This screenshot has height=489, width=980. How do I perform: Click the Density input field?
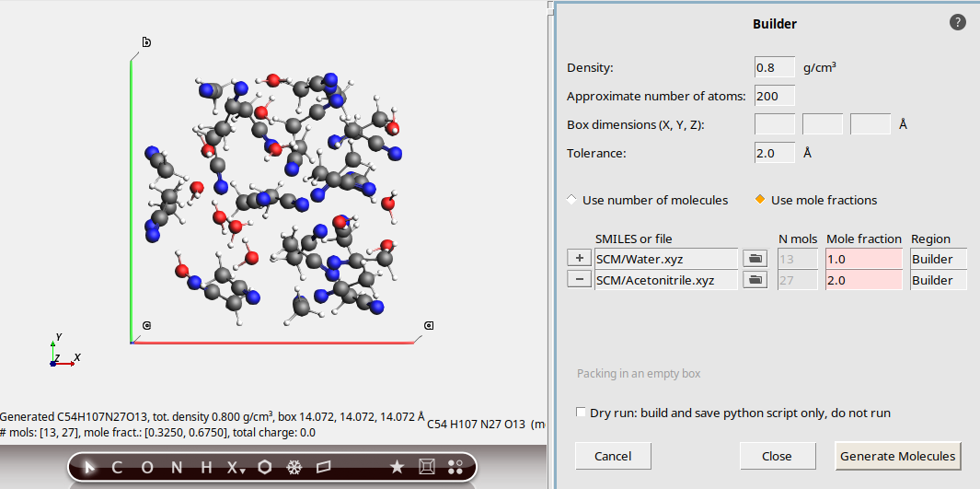[774, 68]
